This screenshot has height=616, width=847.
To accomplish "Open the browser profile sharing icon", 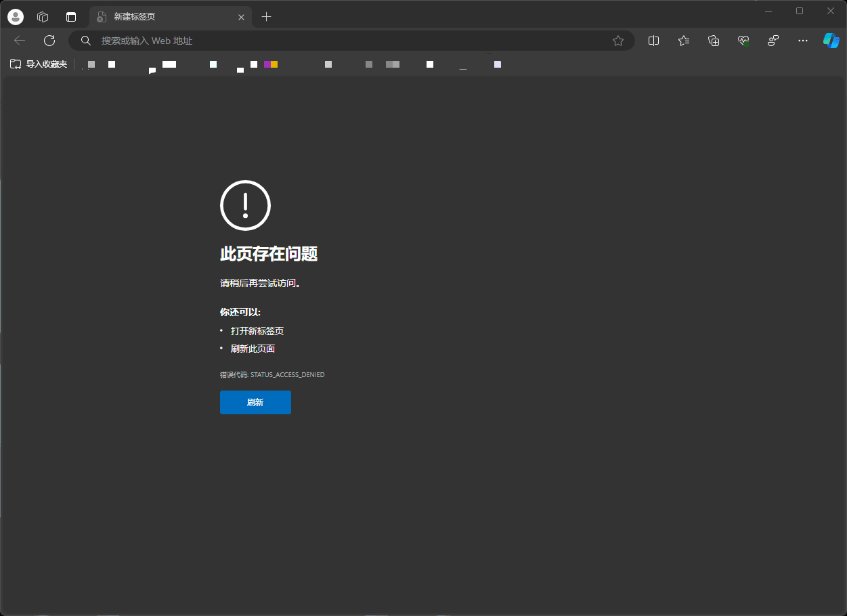I will coord(773,41).
